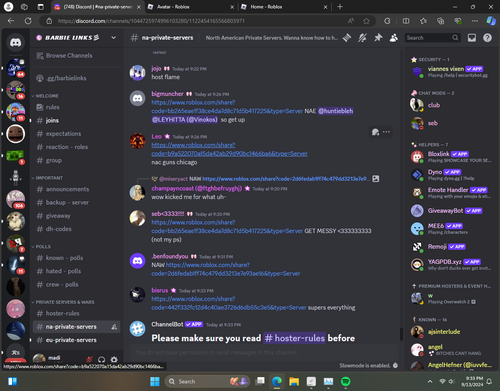
Task: Open Discord direct messages home button
Action: point(15,43)
